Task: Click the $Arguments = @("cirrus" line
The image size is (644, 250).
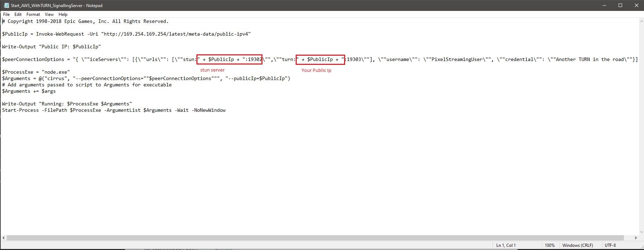Action: click(146, 79)
